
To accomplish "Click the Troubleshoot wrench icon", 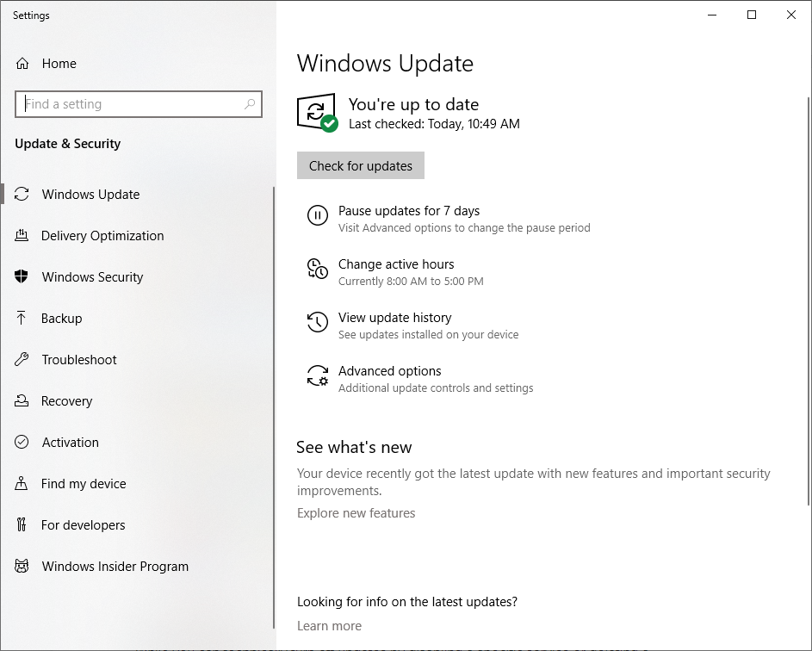I will 23,359.
